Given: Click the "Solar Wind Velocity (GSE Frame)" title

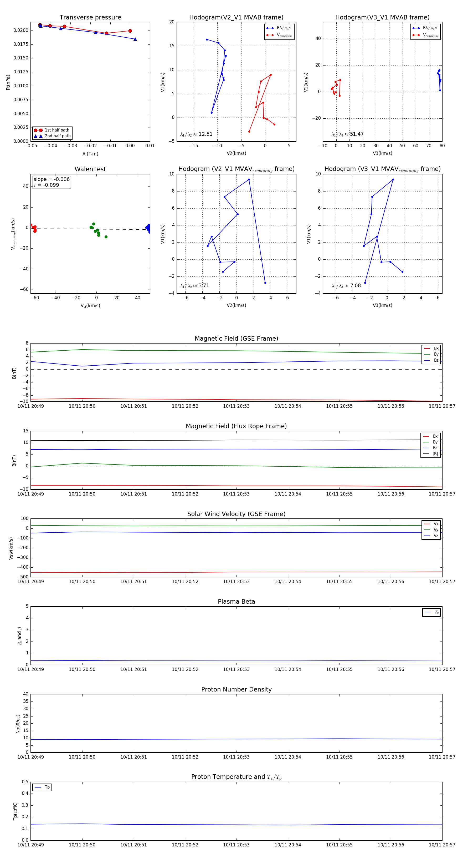Looking at the screenshot, I should click(x=236, y=514).
